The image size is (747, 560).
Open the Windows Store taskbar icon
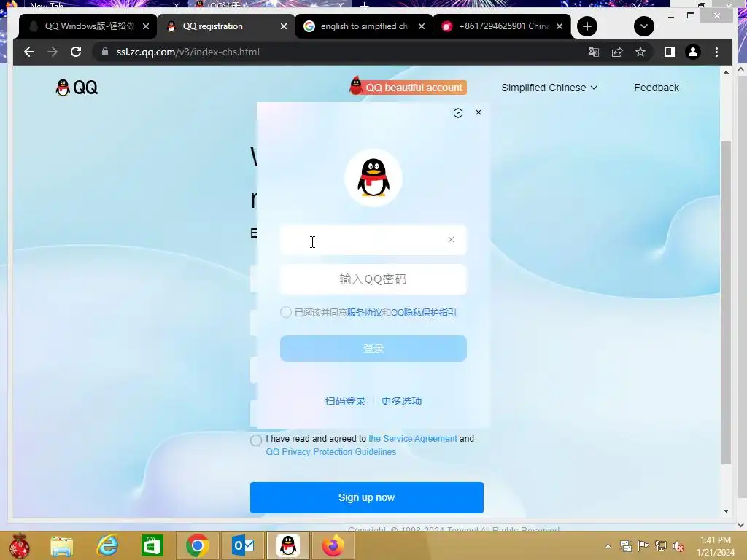click(x=152, y=545)
